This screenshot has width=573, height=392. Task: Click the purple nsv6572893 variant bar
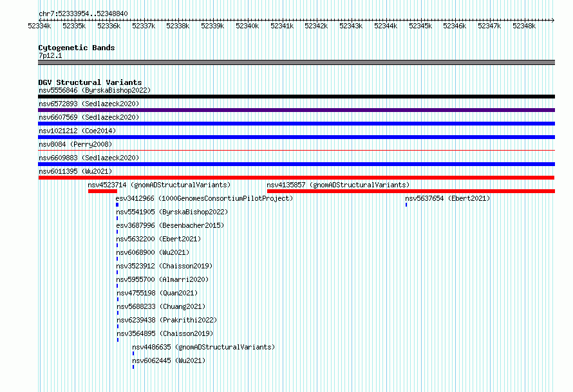pos(296,110)
